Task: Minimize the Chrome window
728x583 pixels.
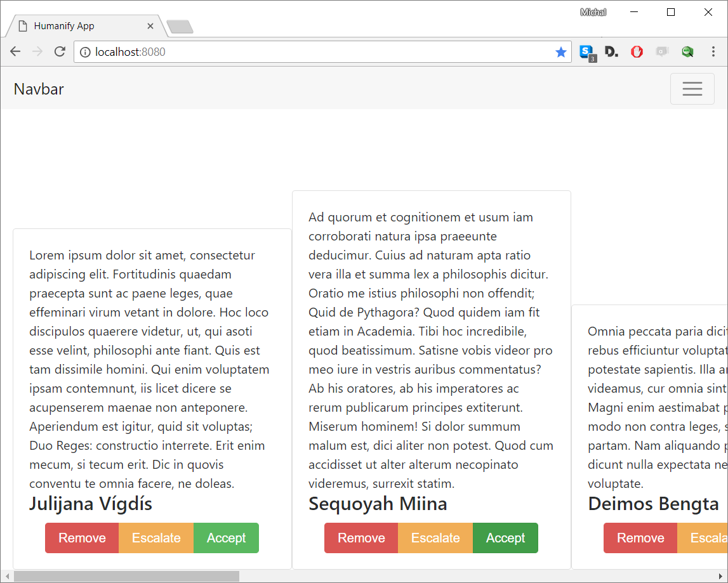Action: pos(634,12)
